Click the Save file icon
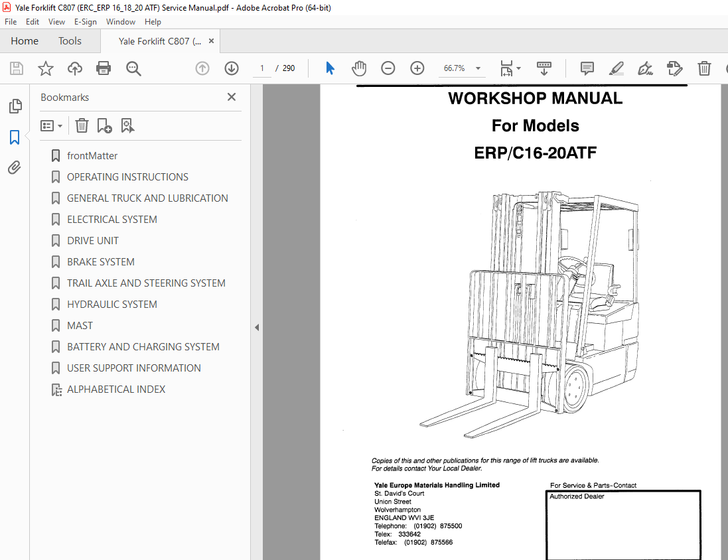The image size is (728, 560). coord(17,68)
